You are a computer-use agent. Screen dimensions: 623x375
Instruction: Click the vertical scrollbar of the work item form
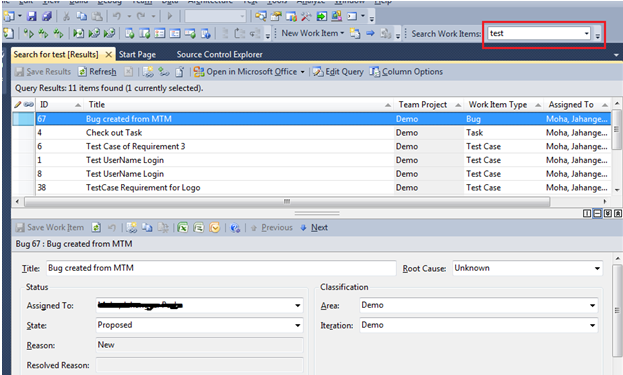[x=617, y=310]
